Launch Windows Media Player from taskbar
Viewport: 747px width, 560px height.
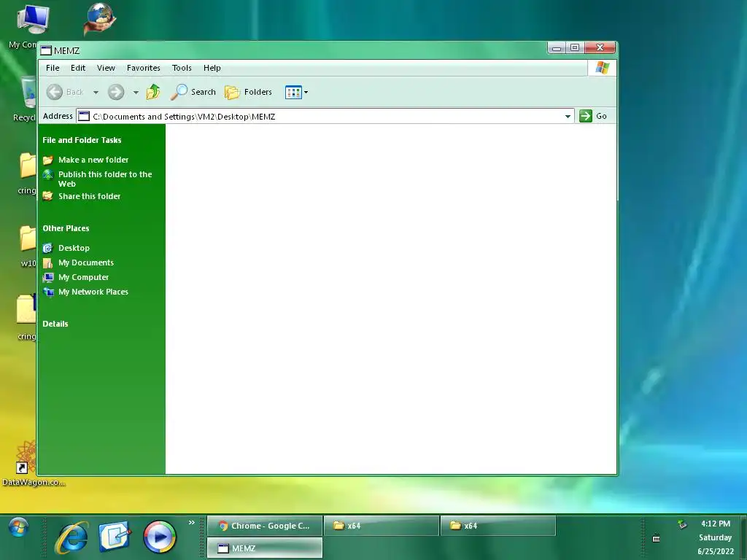160,537
